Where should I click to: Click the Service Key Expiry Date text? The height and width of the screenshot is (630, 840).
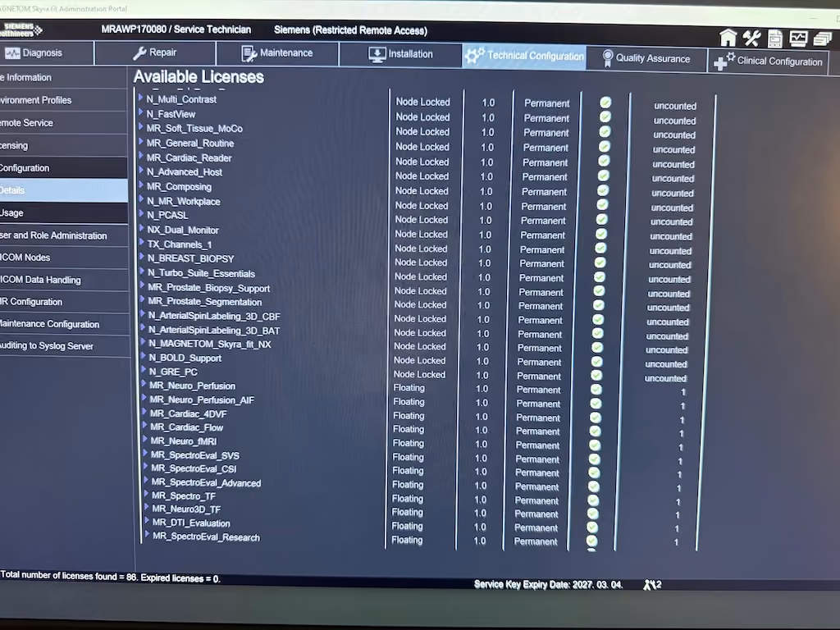(548, 584)
